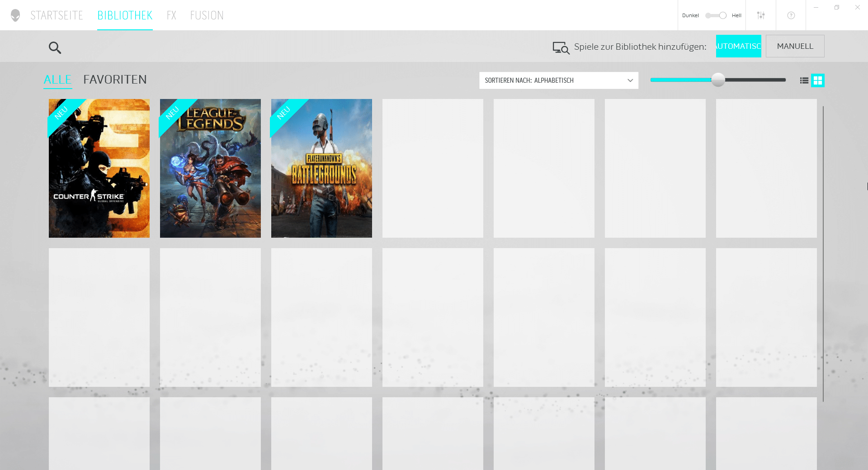Switch to the Fusion tab
This screenshot has height=470, width=868.
(207, 15)
